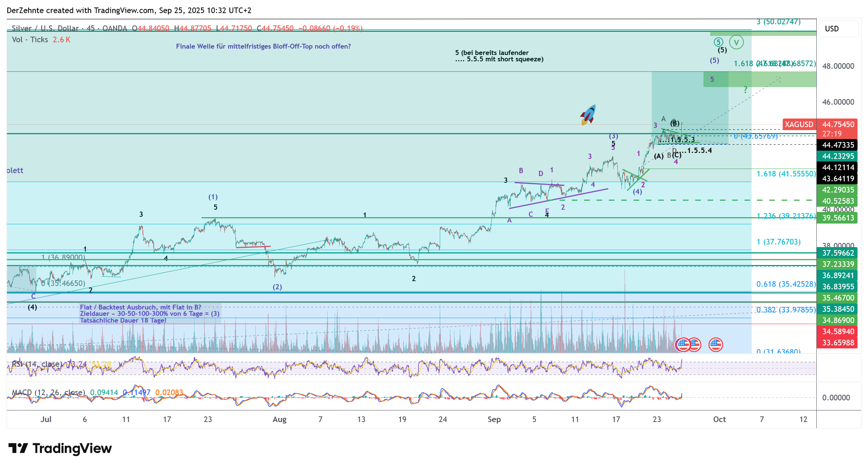Click the rightmost US flag economic event
The height and width of the screenshot is (468, 868).
pos(716,345)
